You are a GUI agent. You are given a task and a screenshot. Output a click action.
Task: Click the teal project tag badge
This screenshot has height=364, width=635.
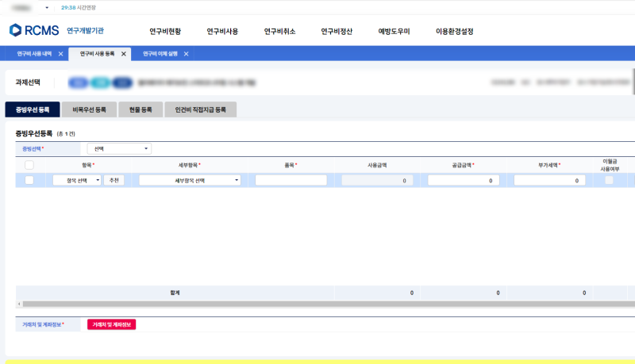click(x=101, y=82)
